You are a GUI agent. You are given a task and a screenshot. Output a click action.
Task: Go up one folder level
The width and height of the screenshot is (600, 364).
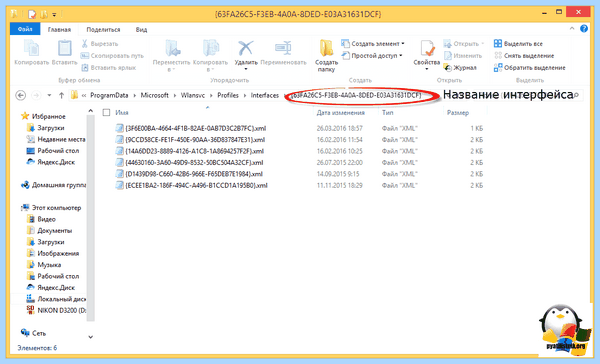click(61, 95)
